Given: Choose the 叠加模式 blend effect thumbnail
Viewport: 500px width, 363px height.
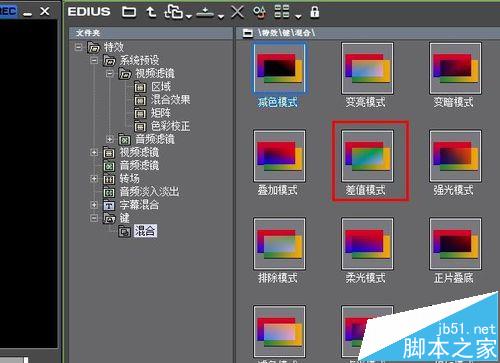Looking at the screenshot, I should tap(279, 156).
